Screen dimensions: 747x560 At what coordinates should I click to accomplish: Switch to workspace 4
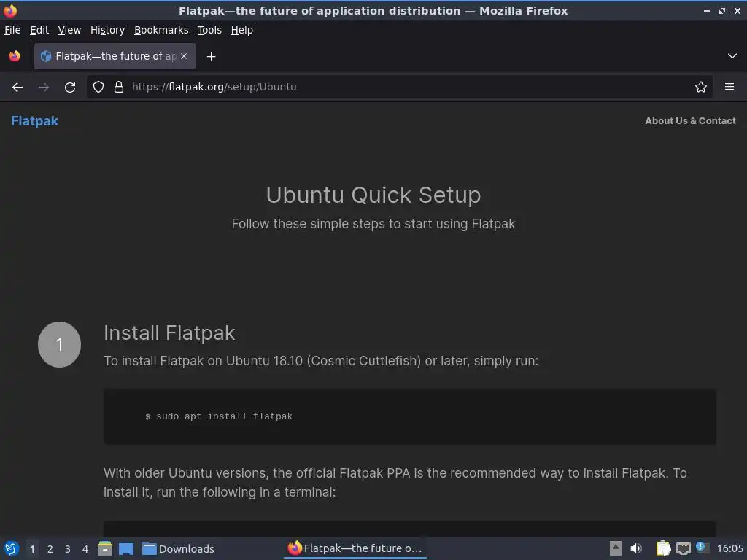point(85,549)
